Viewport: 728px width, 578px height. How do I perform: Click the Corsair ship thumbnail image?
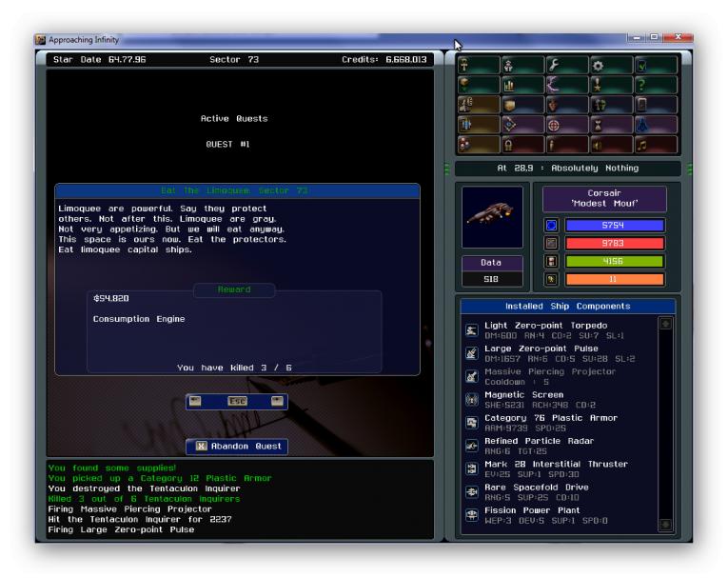point(492,217)
